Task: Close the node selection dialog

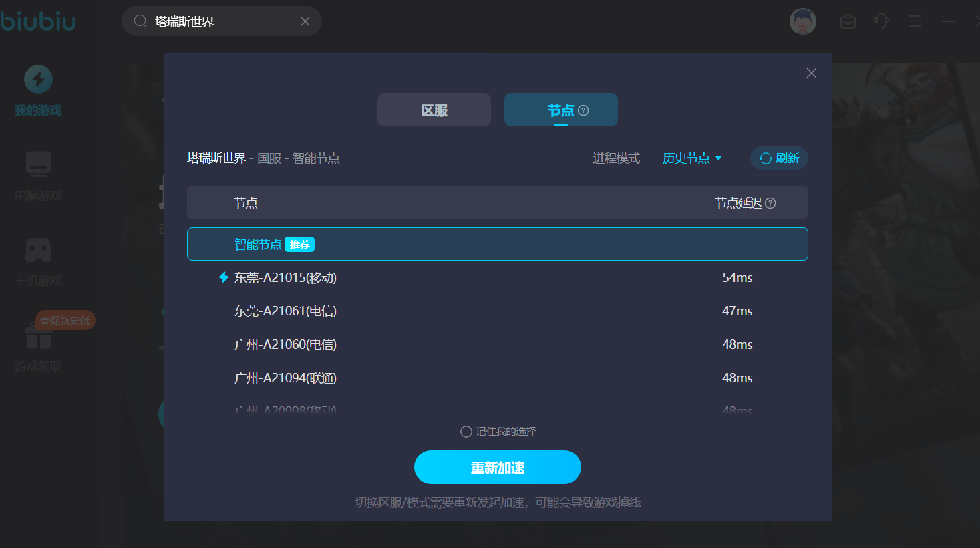Action: 811,73
